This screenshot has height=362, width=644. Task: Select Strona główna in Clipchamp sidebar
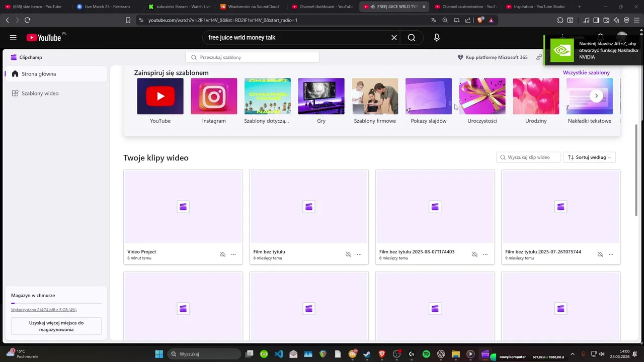coord(56,74)
